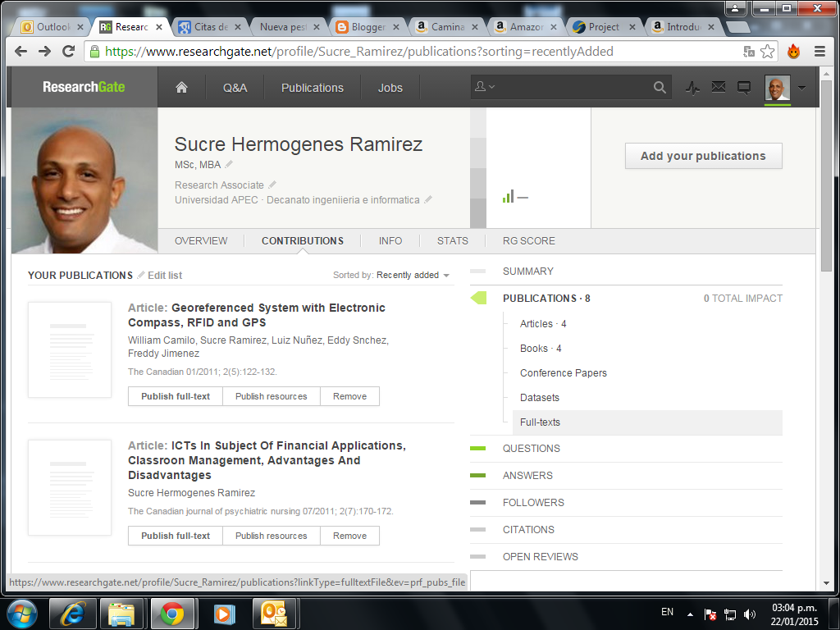Reload the page
The width and height of the screenshot is (840, 630).
(69, 52)
